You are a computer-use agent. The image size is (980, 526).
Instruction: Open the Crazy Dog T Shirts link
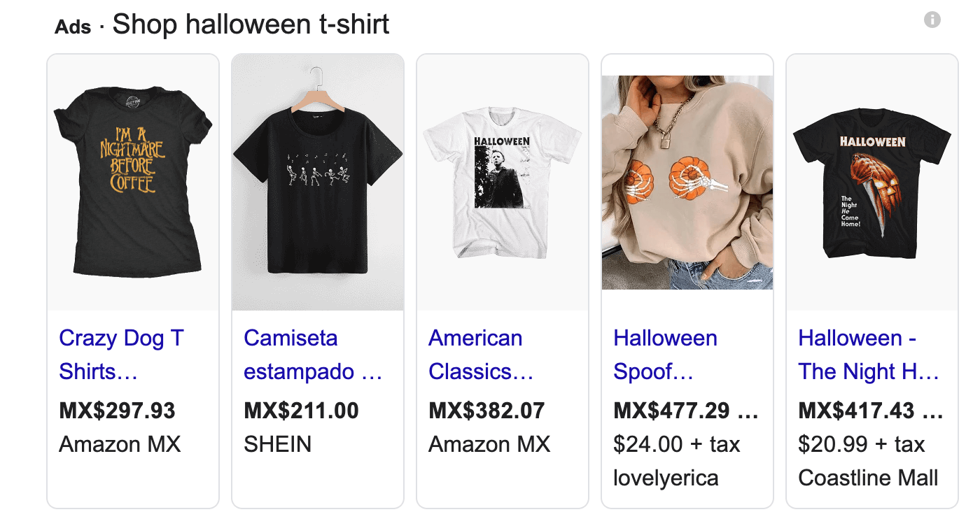coord(121,355)
